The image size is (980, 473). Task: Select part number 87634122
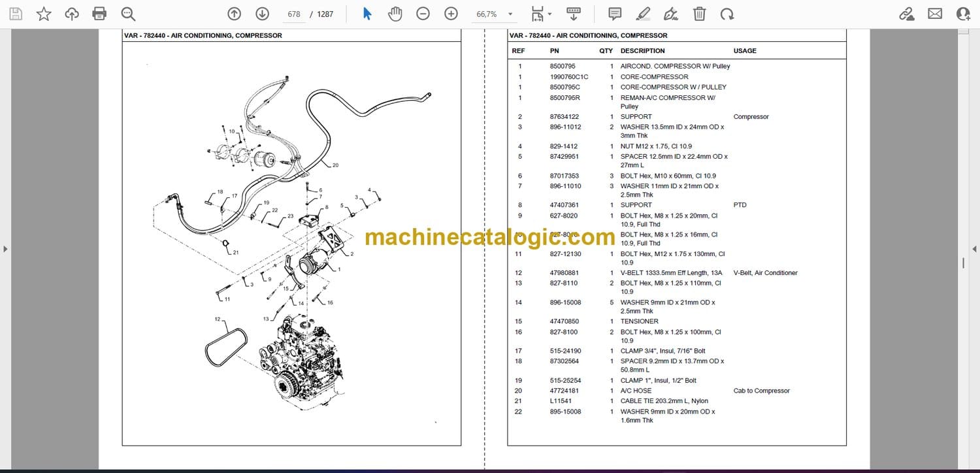point(564,117)
